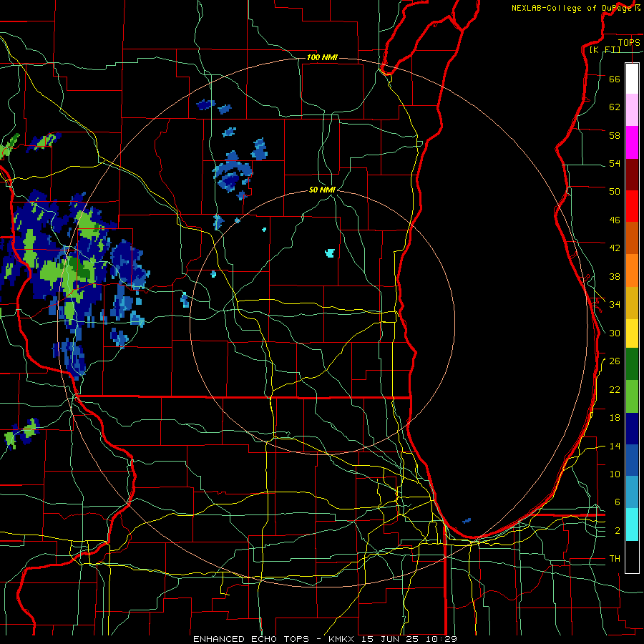Click the '10' legend value
This screenshot has height=644, width=644.
[x=615, y=474]
